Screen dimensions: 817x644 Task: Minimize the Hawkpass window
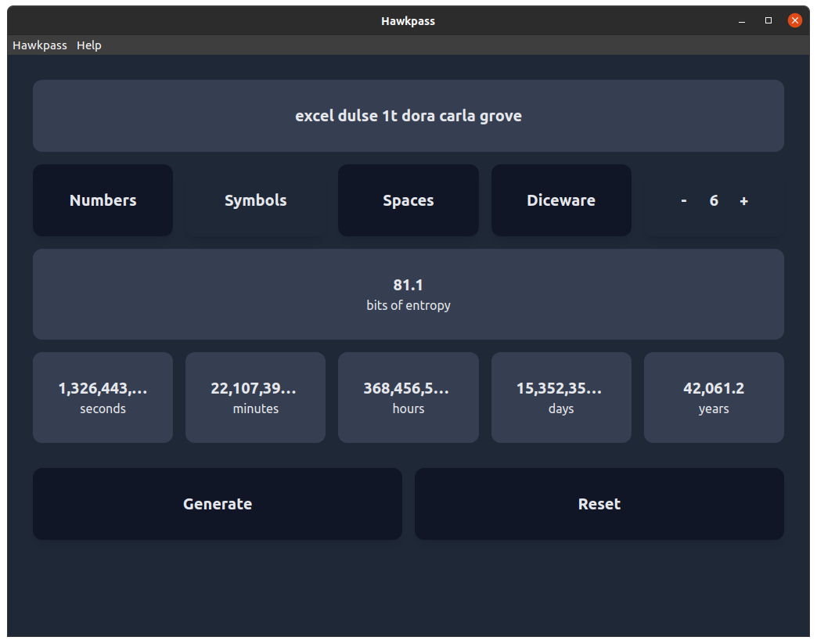click(x=742, y=21)
